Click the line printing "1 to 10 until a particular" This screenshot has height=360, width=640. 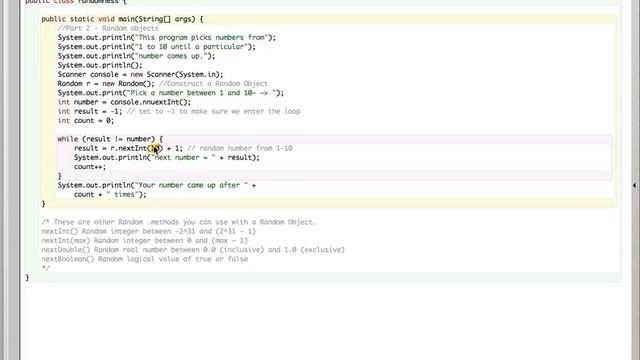156,47
